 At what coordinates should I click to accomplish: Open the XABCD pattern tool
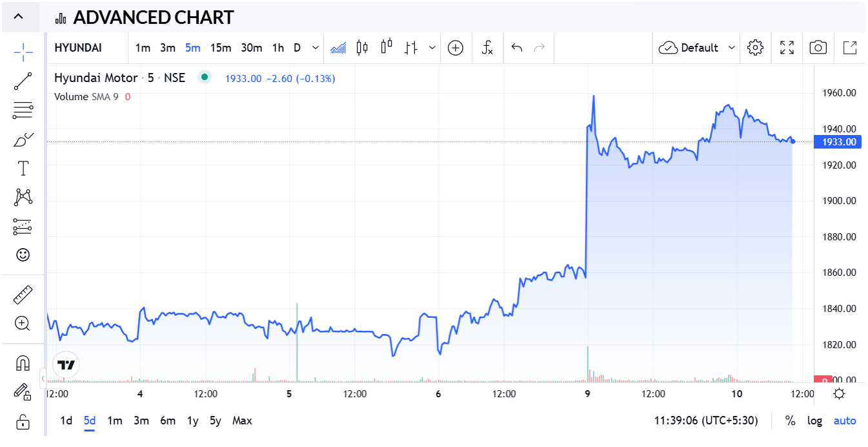click(x=23, y=197)
